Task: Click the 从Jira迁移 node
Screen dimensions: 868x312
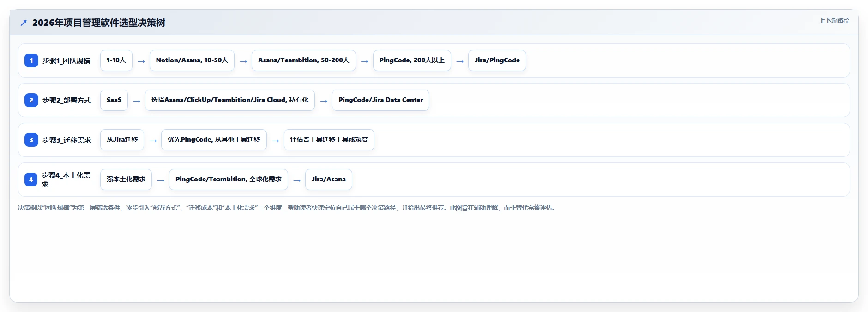Action: click(122, 140)
